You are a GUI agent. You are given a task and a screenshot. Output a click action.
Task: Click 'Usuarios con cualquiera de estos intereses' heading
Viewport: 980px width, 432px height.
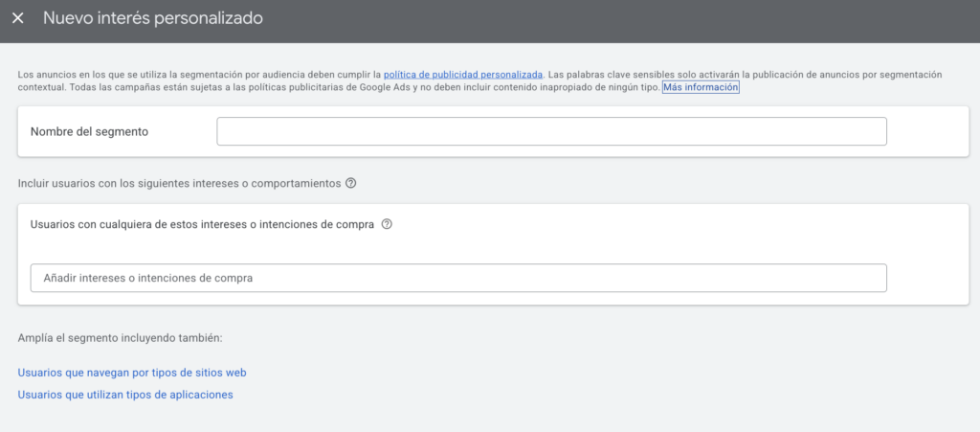pos(202,224)
